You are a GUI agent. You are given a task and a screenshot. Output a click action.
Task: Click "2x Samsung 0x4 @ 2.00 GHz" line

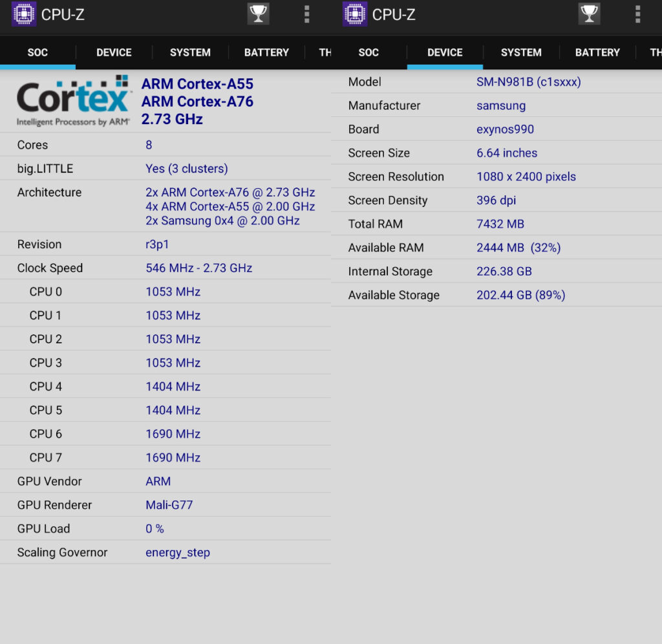(x=222, y=221)
